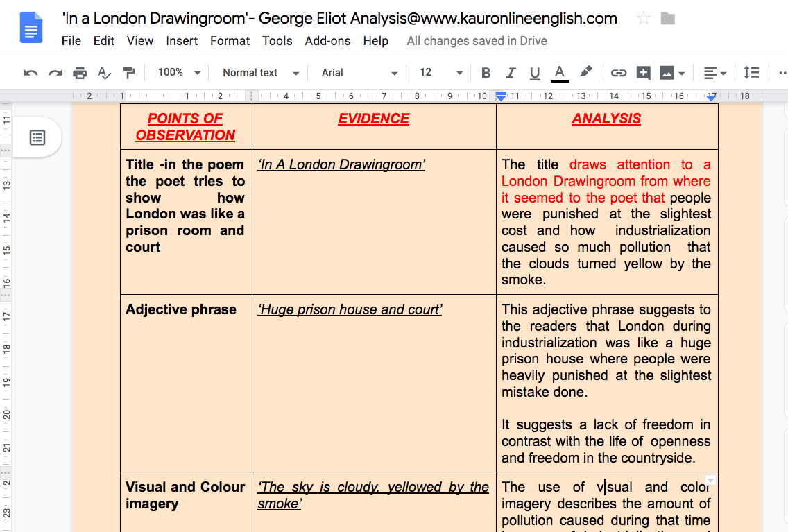Add a comment with the plus icon
The height and width of the screenshot is (532, 788).
[643, 74]
